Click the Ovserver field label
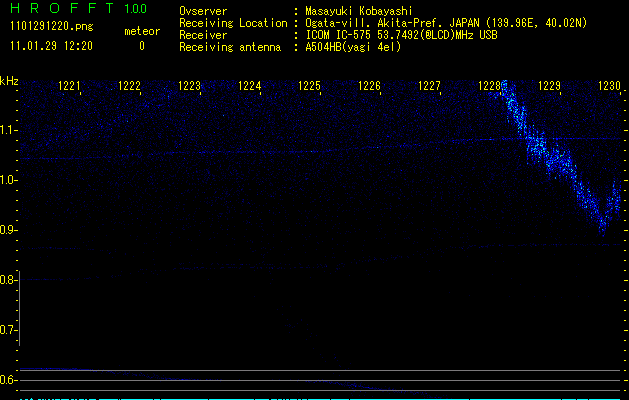This screenshot has height=400, width=629. point(203,11)
